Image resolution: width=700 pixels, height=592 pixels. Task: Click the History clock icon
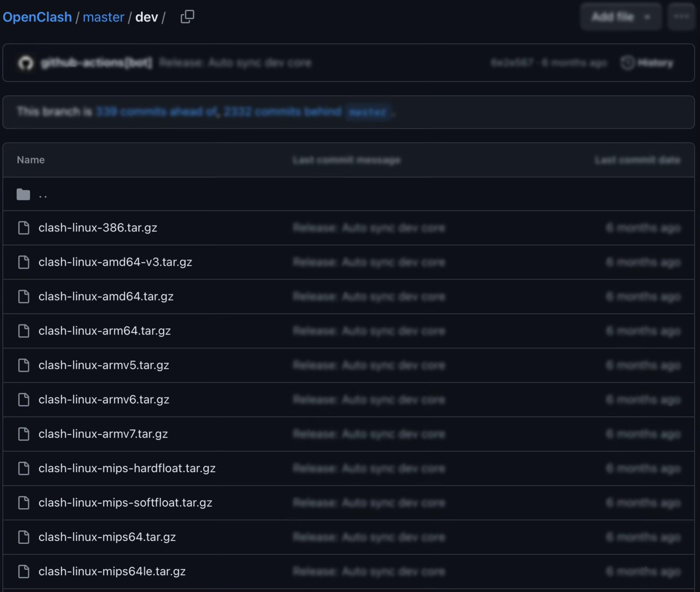point(628,63)
